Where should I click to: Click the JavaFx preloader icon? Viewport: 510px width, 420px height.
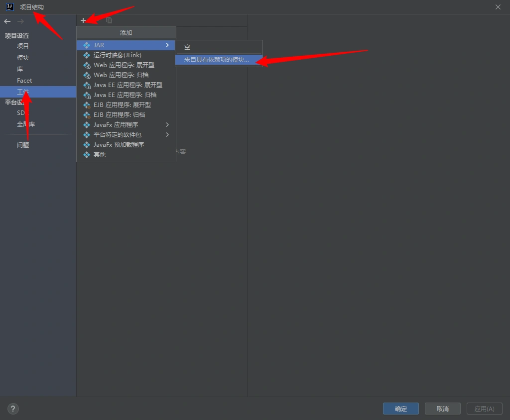point(87,145)
